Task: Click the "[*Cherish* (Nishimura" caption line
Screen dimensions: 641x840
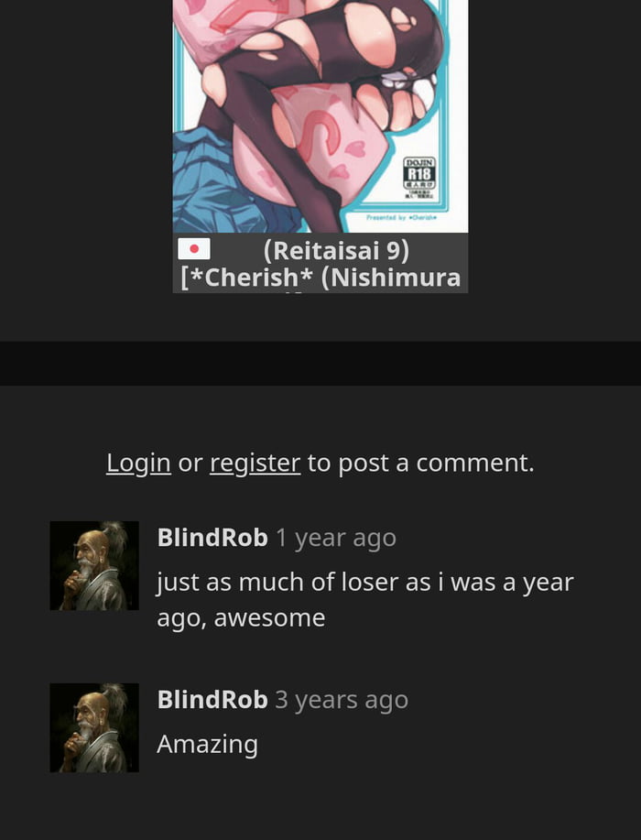Action: click(320, 278)
